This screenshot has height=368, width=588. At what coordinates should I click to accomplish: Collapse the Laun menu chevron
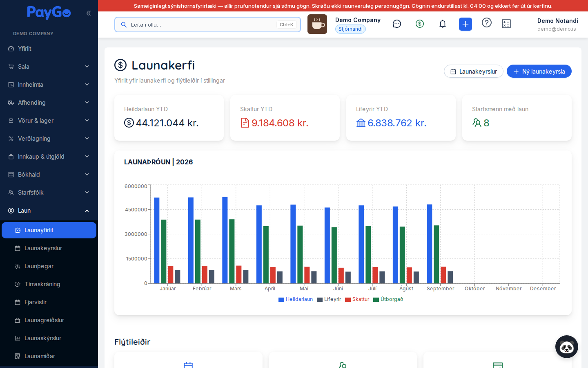[87, 211]
